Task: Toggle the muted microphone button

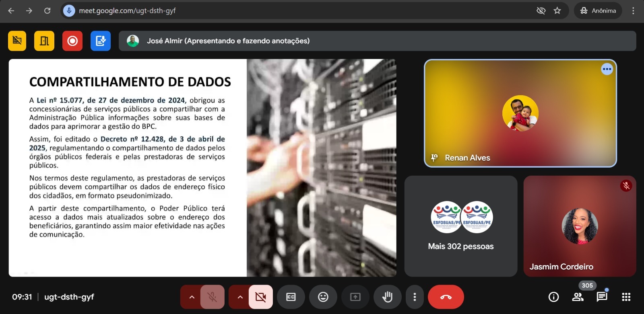Action: [212, 297]
